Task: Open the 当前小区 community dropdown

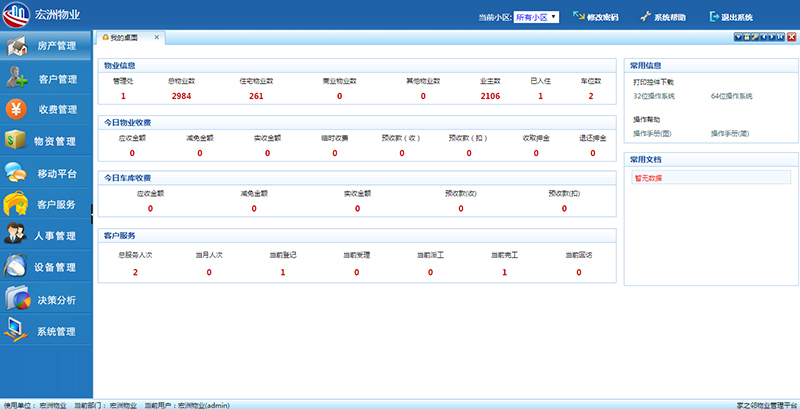Action: 536,17
